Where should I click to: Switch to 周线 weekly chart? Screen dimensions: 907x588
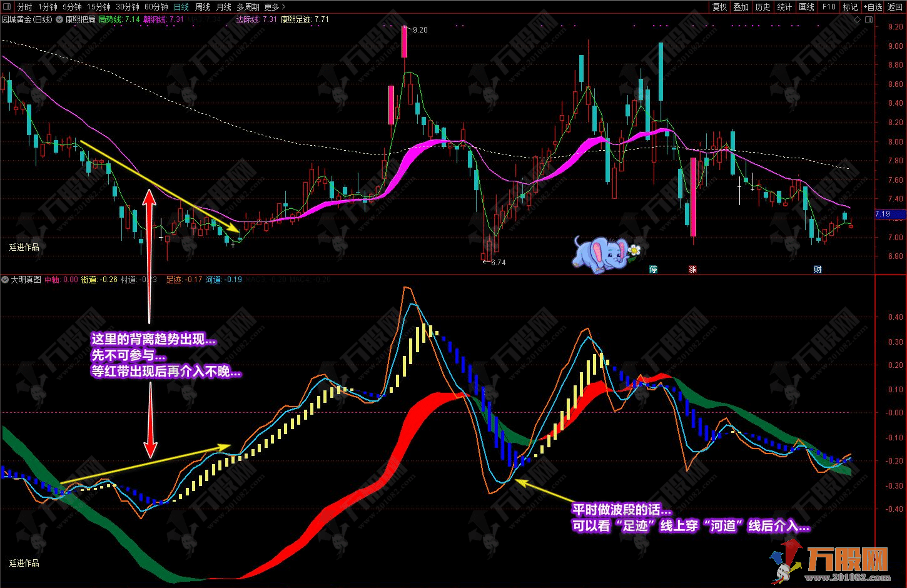(203, 7)
